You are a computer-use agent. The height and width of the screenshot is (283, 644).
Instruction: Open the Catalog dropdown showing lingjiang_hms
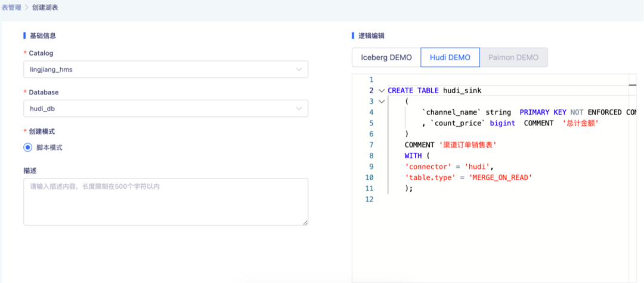[166, 69]
